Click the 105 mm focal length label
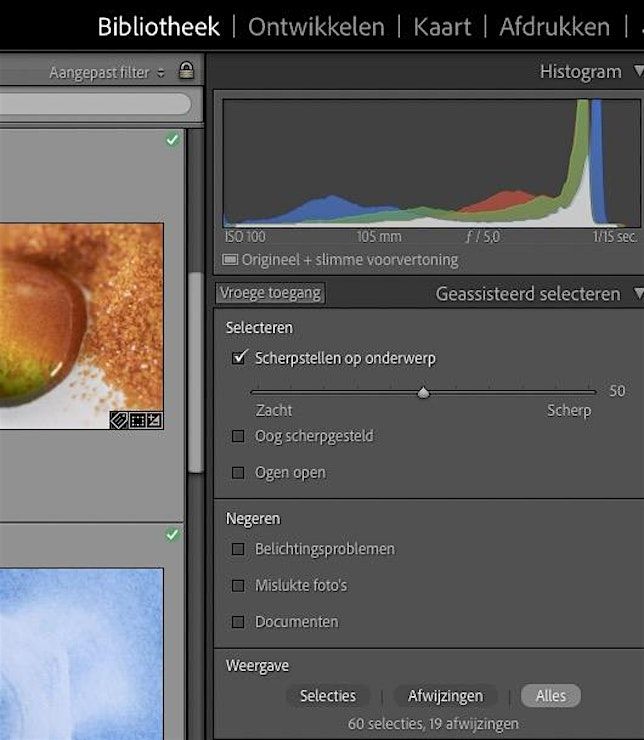 pos(379,237)
